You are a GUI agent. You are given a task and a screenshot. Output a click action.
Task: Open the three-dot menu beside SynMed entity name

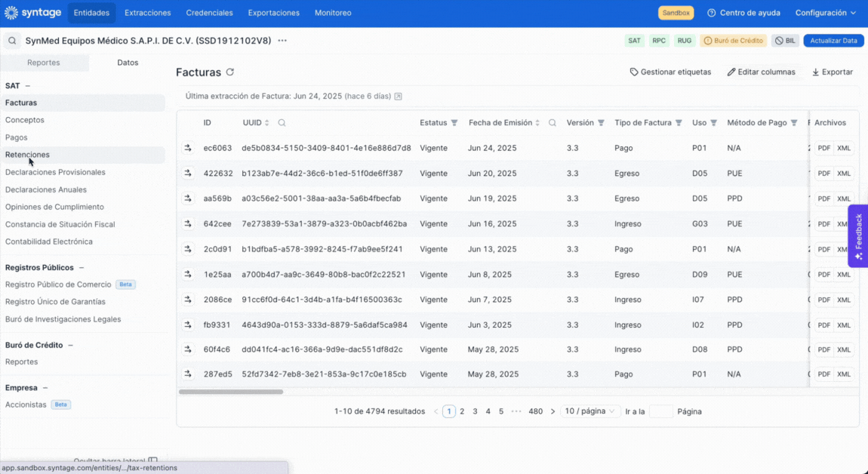[282, 41]
